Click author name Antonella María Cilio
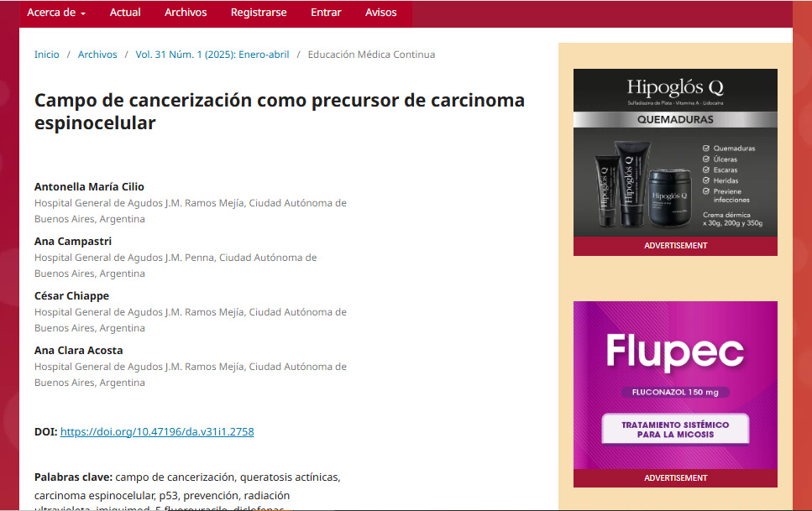 tap(89, 186)
